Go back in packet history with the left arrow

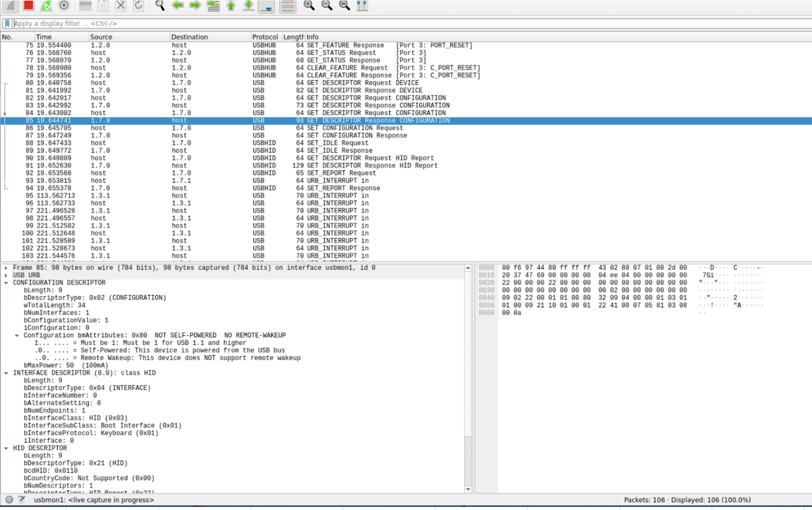[178, 5]
